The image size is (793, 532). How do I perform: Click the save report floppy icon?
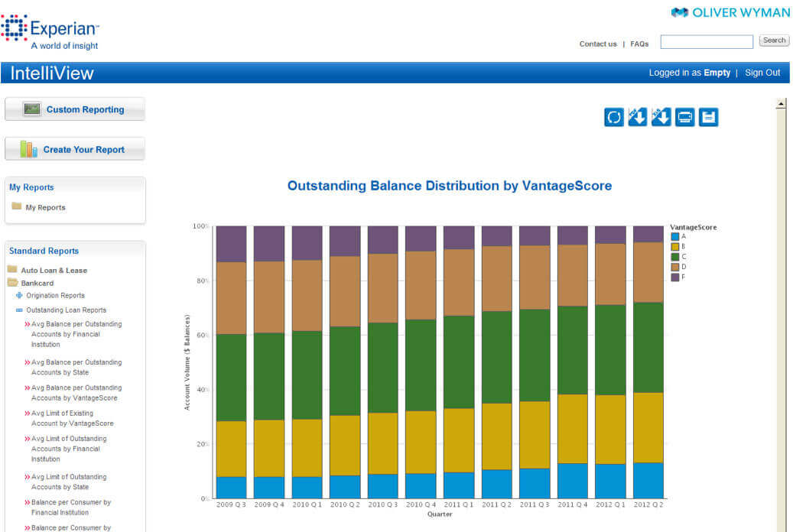pyautogui.click(x=709, y=117)
